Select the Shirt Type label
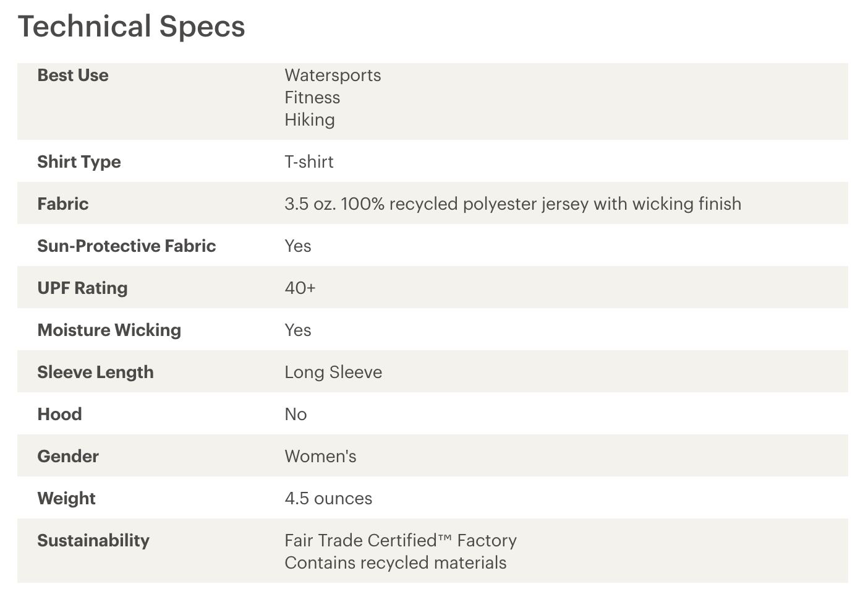Screen dimensions: 868x594 click(x=79, y=162)
